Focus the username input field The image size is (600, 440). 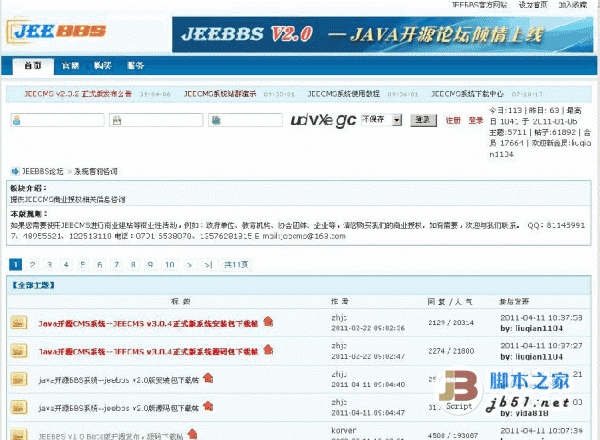57,120
